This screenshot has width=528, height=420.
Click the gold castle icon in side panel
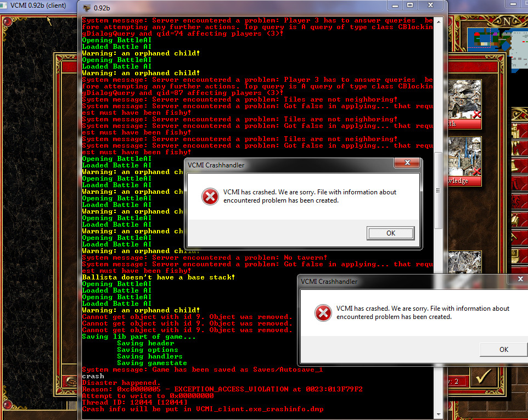click(516, 132)
